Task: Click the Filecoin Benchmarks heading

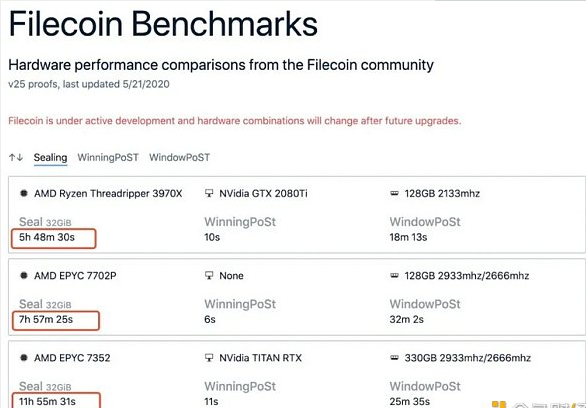Action: coord(163,24)
